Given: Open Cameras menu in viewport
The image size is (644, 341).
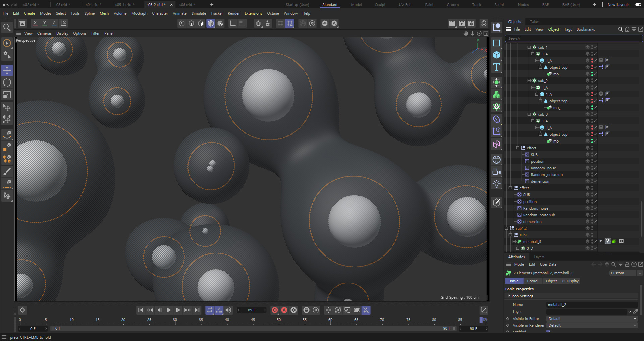Looking at the screenshot, I should (44, 33).
